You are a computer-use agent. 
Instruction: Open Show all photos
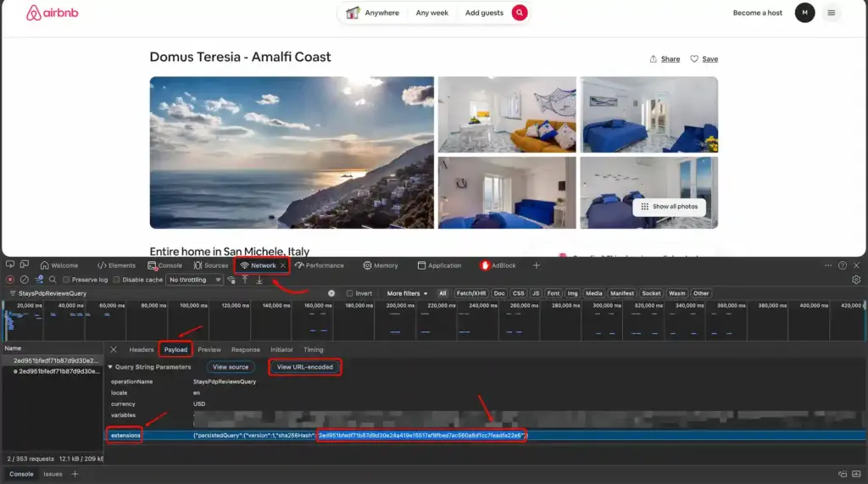(x=670, y=207)
